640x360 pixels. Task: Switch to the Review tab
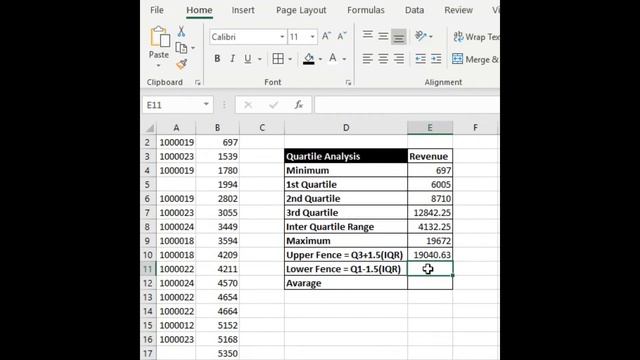click(458, 10)
